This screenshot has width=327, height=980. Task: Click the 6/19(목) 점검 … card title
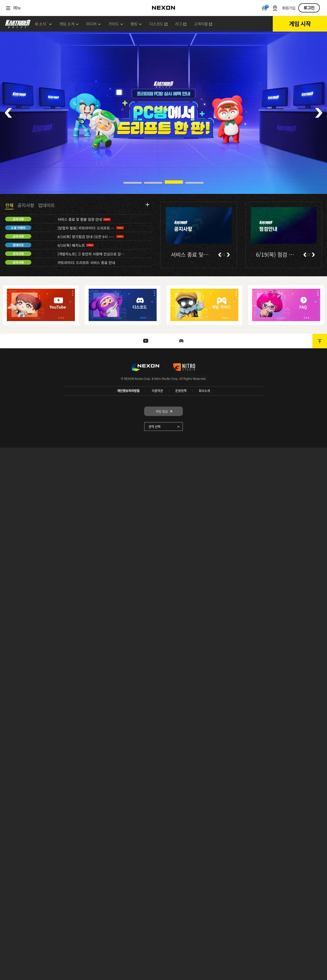coord(275,254)
